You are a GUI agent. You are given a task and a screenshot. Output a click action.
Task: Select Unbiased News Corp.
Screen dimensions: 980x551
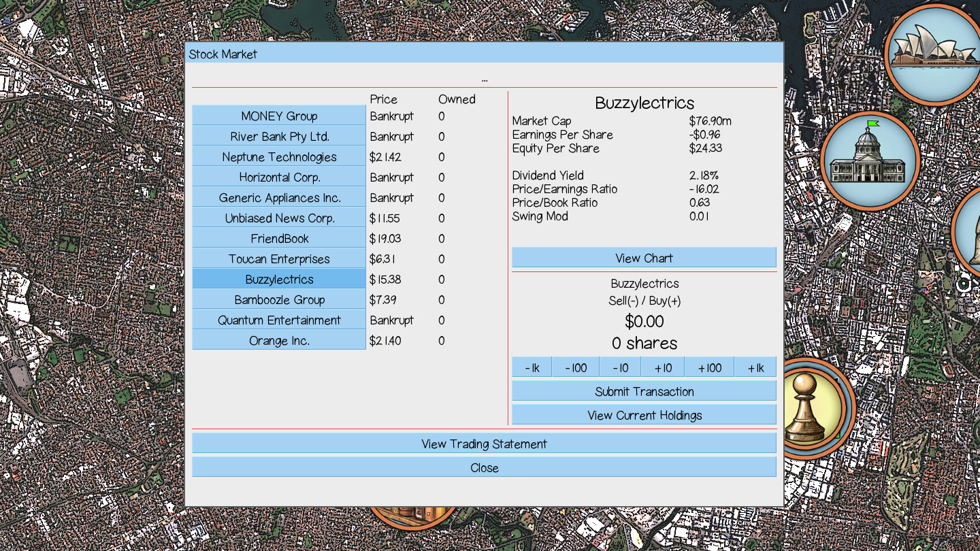click(x=278, y=218)
